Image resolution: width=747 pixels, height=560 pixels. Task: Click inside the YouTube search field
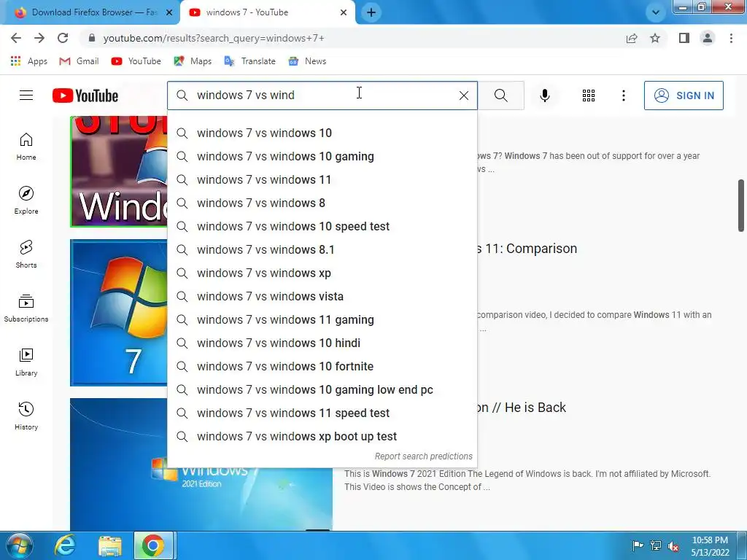(322, 96)
